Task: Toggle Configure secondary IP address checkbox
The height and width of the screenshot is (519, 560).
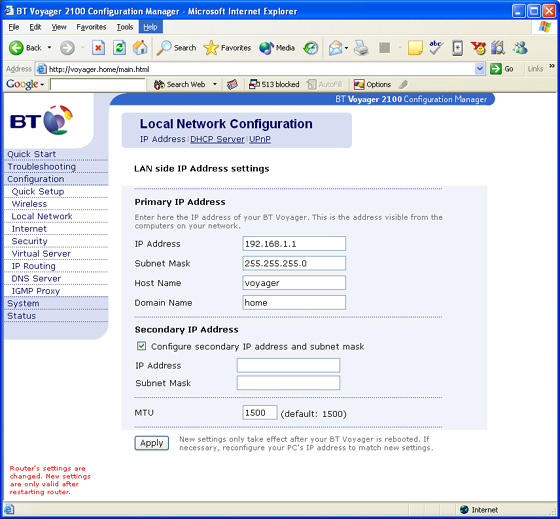Action: click(141, 346)
